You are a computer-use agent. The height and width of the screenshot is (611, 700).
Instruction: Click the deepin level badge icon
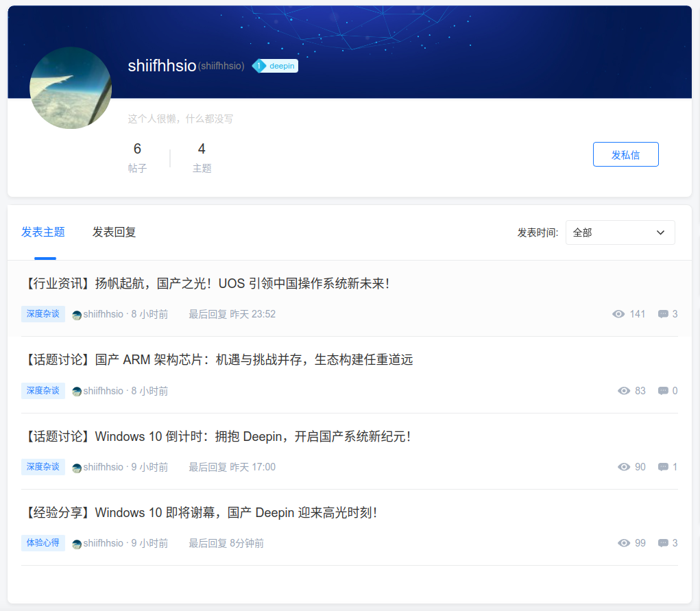pyautogui.click(x=259, y=66)
